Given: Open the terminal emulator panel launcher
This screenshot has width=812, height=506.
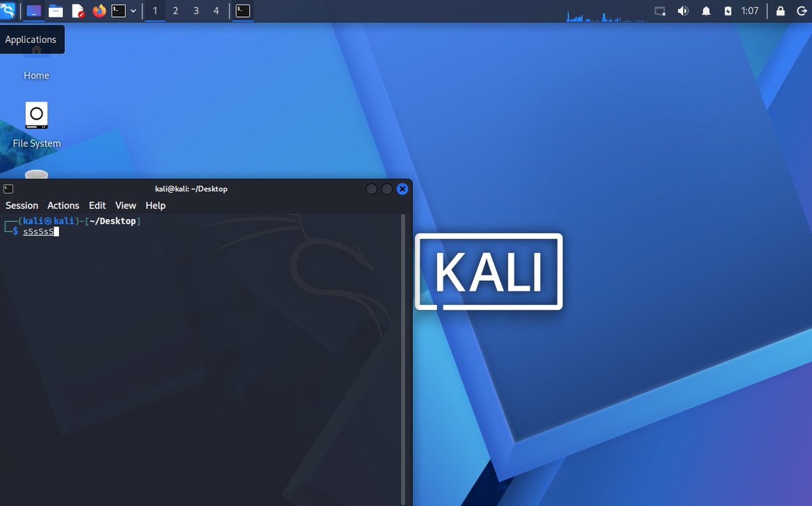Looking at the screenshot, I should (x=118, y=11).
